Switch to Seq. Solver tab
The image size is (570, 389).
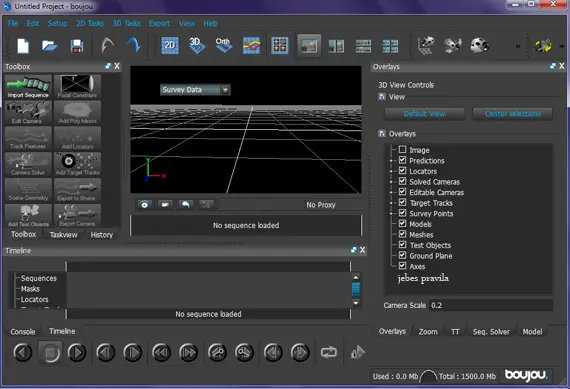click(x=491, y=332)
